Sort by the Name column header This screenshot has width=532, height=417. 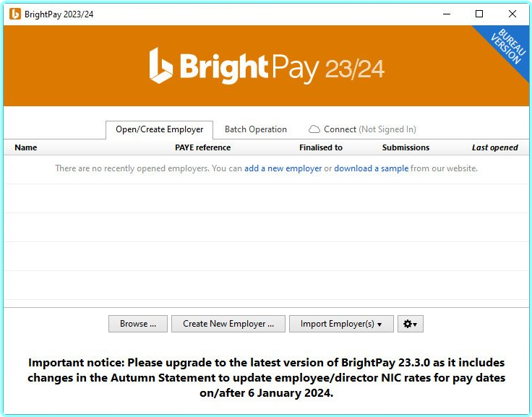pos(26,147)
